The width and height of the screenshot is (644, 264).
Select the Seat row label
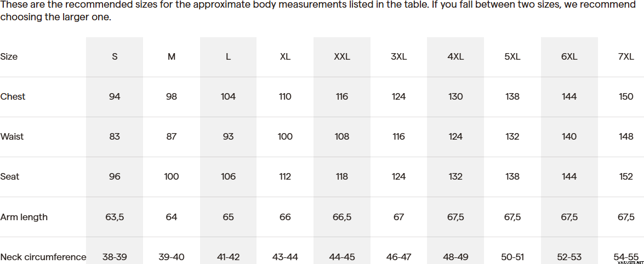pos(10,176)
